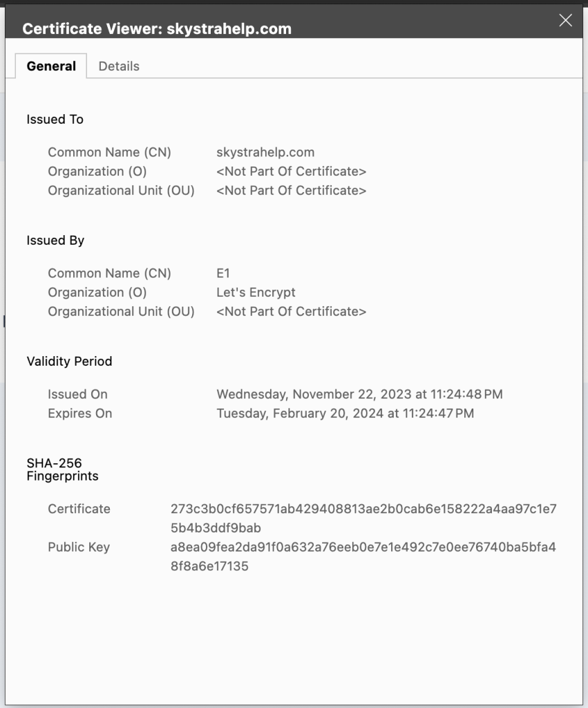Click Issued By Organizational Unit (OU) label
The image size is (588, 708).
pos(121,312)
